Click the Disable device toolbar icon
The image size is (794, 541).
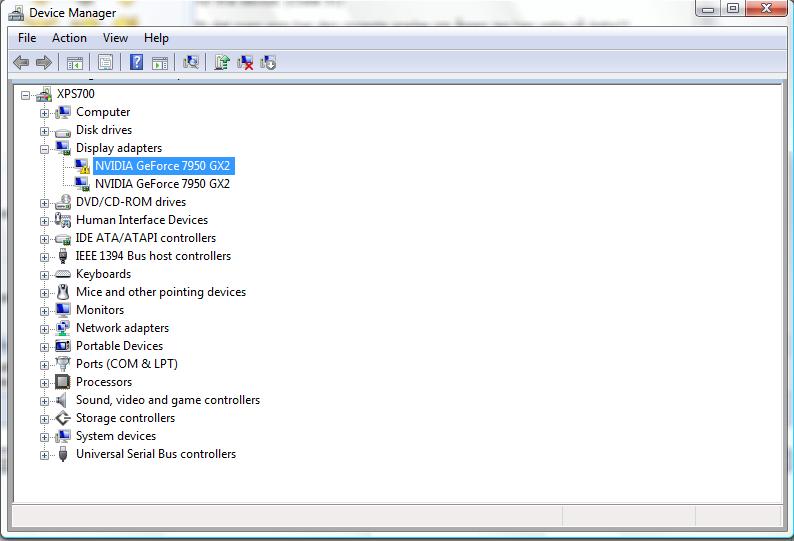[268, 62]
